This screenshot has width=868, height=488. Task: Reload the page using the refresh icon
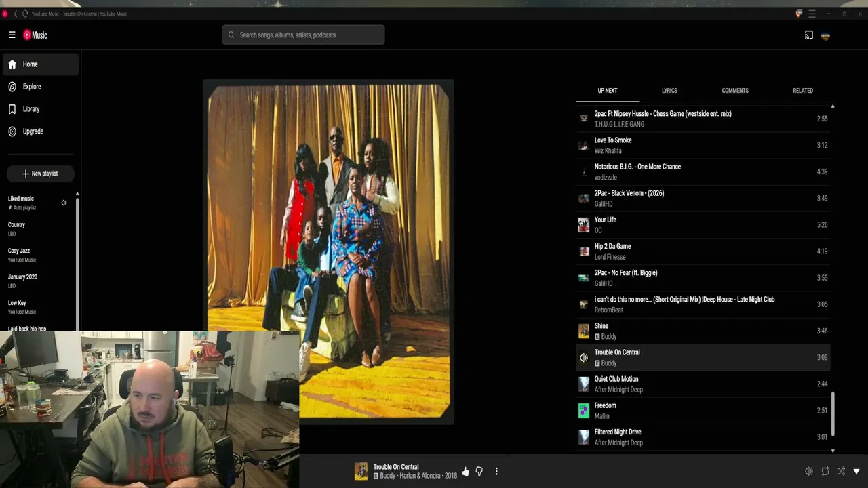(x=25, y=14)
